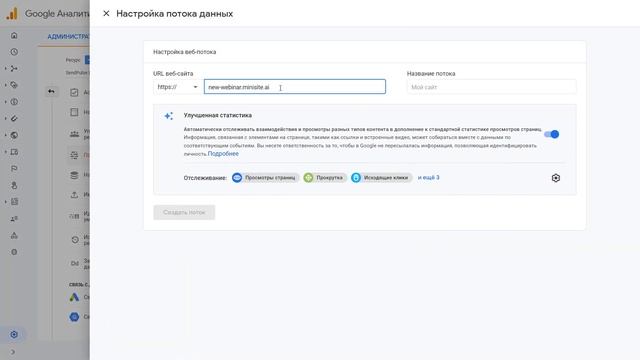Open enhanced measurement gear settings
Viewport: 640px width, 360px height.
pos(556,178)
